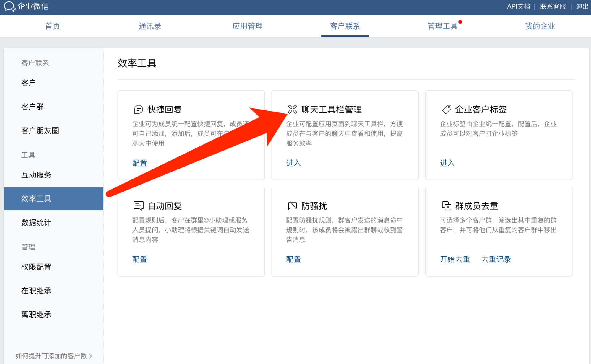Click the 防骚扰 blocked chat icon
Viewport: 591px width, 364px height.
(292, 206)
